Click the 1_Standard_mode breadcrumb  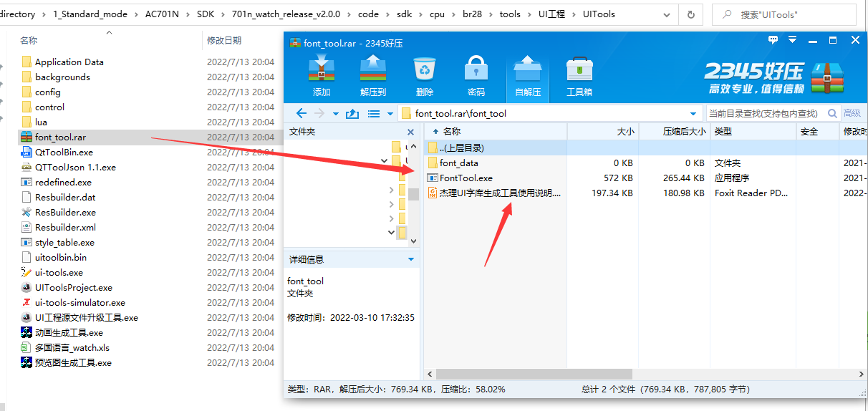tap(91, 14)
